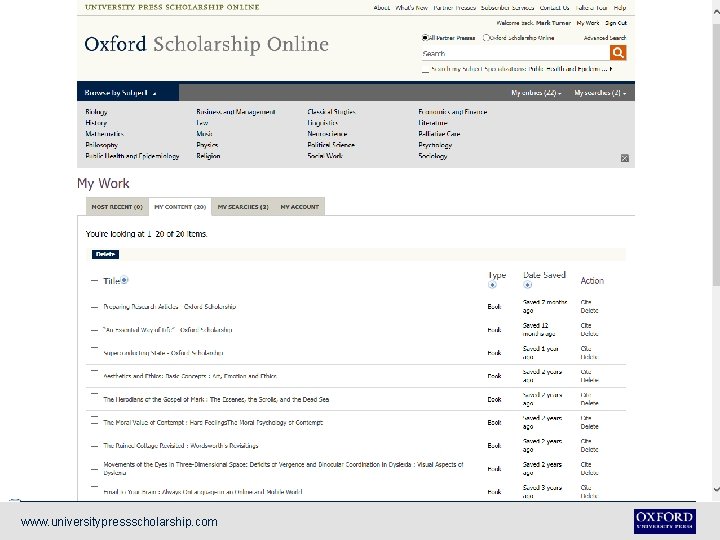Open Preparing Research Articles title
Image resolution: width=720 pixels, height=540 pixels.
click(x=169, y=306)
